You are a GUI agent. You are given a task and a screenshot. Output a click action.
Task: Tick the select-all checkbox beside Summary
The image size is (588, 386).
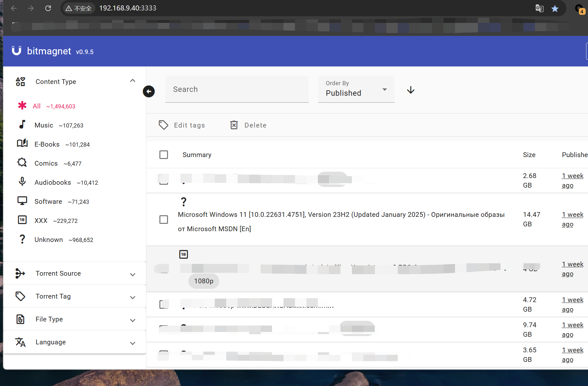[x=164, y=155]
